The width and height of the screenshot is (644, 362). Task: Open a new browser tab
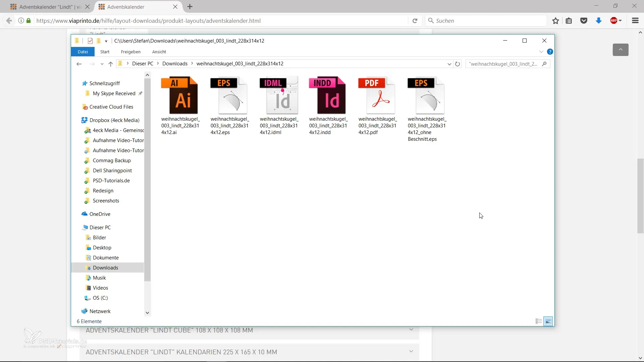click(190, 7)
